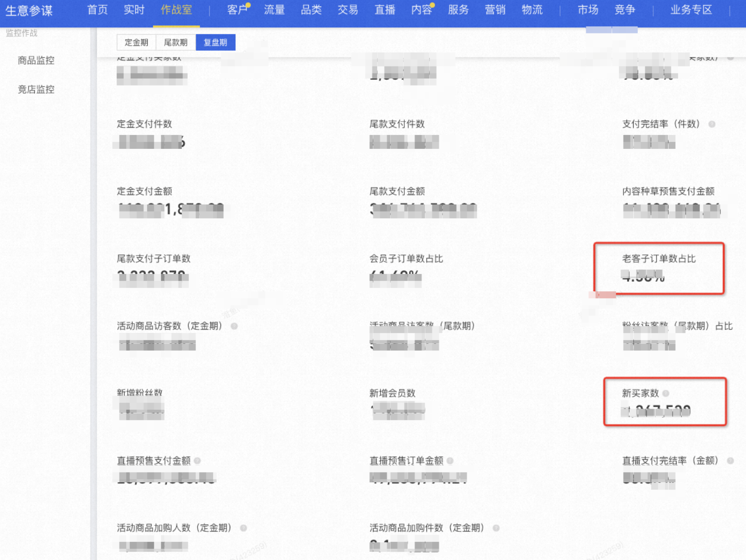The image size is (746, 560).
Task: Click the 新增会员数 metric label
Action: 393,393
